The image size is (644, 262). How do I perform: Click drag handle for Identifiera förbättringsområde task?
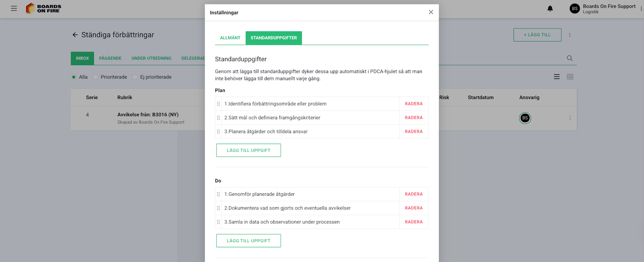coord(218,104)
